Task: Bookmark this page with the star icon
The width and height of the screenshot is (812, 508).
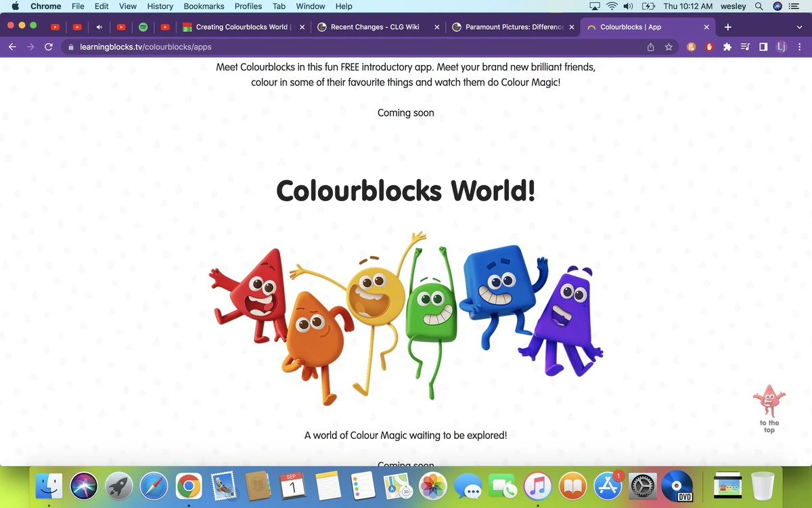Action: 669,47
